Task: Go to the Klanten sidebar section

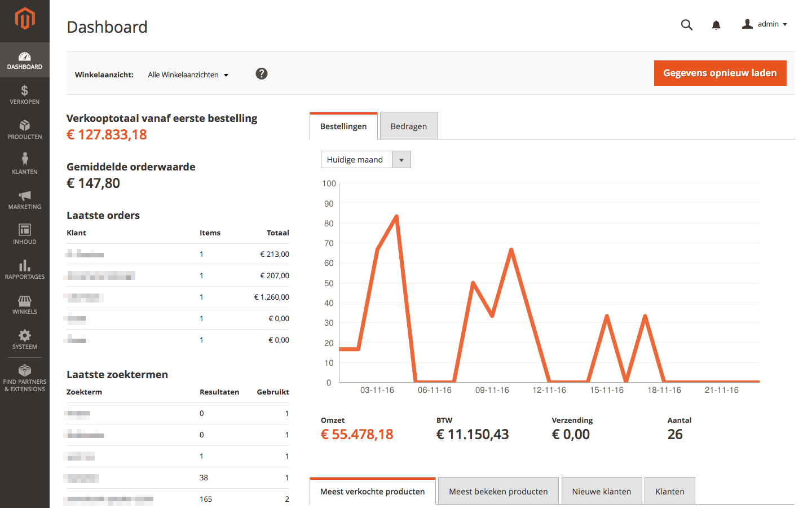Action: coord(25,164)
